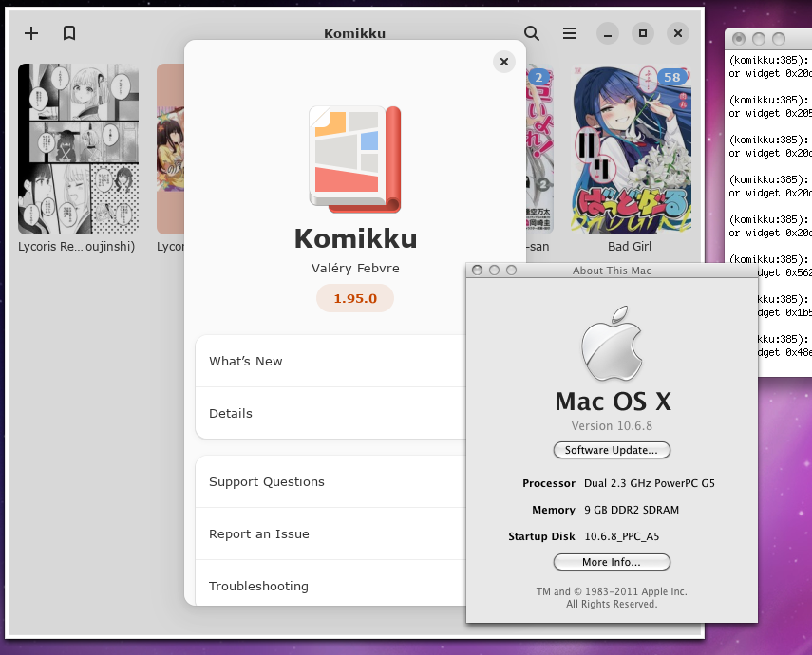
Task: Click the add manga plus icon
Action: tap(31, 33)
